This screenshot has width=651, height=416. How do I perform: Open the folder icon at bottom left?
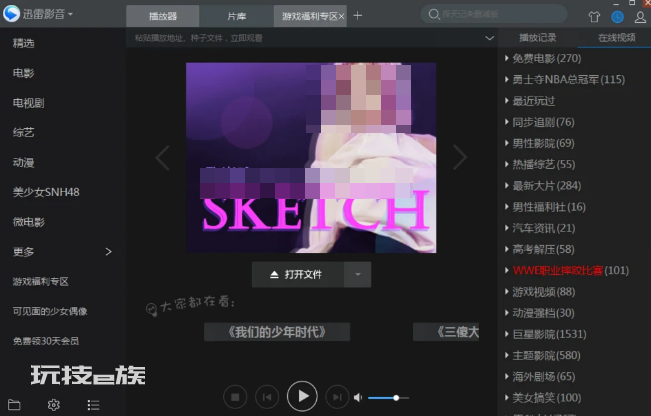pos(14,405)
